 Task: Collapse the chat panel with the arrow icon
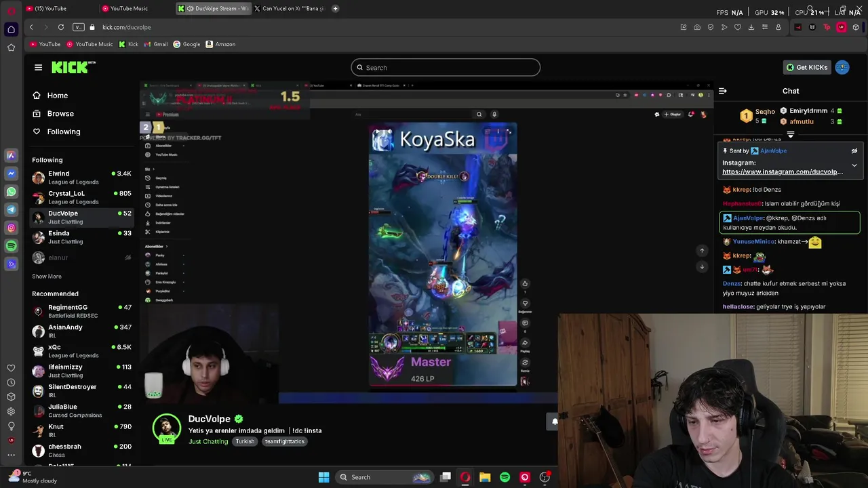723,91
